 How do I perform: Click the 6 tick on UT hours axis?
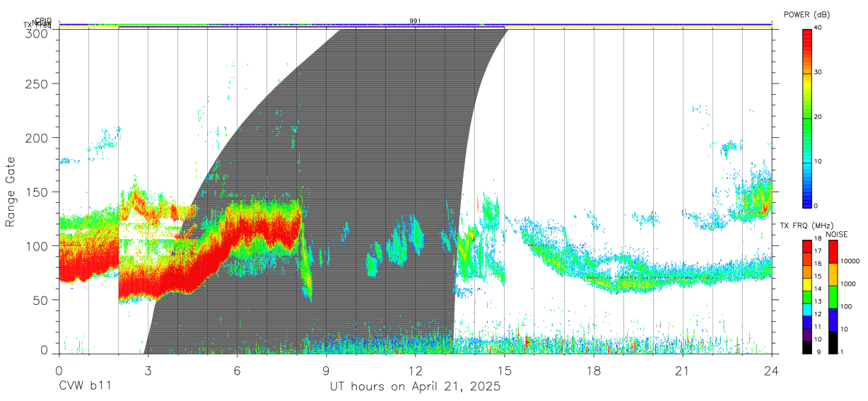(x=237, y=370)
